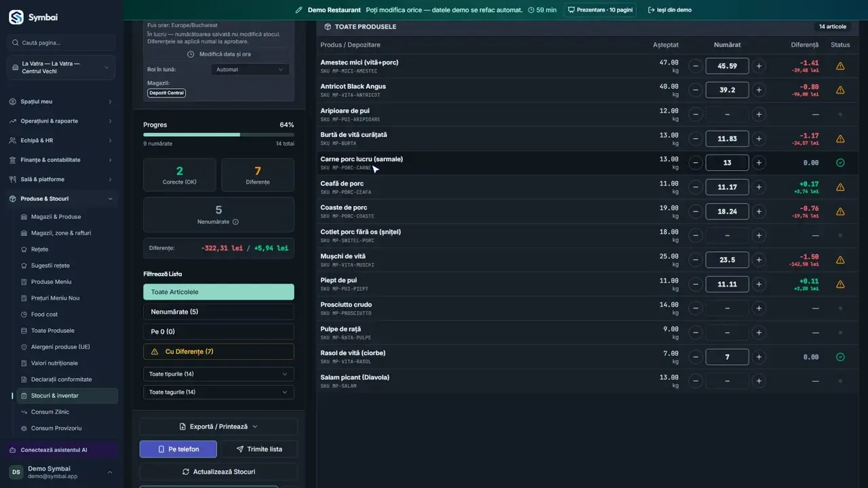Click the green check status for Rasol de vită
The width and height of the screenshot is (868, 488).
[840, 357]
